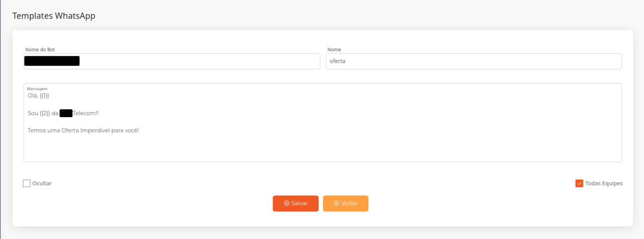Click the line 'Temos uma Oferta Imperdível para você!'

pos(83,130)
